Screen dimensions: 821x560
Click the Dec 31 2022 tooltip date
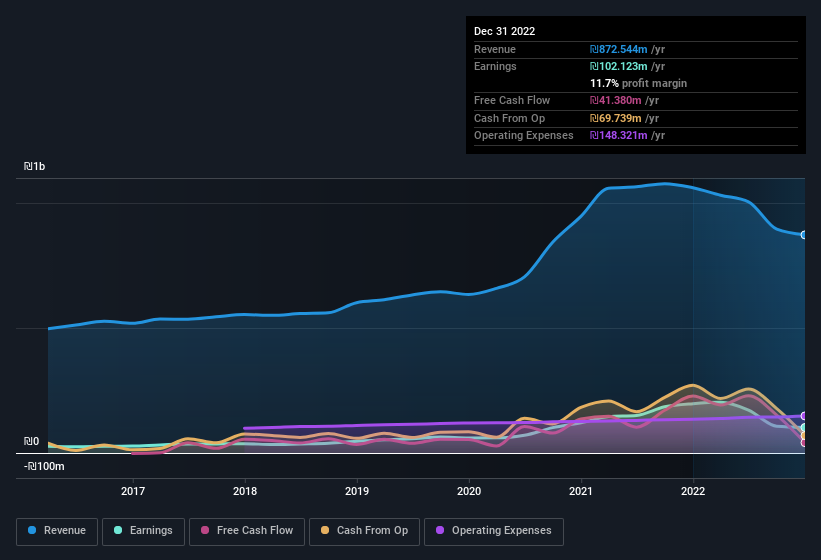[x=505, y=31]
